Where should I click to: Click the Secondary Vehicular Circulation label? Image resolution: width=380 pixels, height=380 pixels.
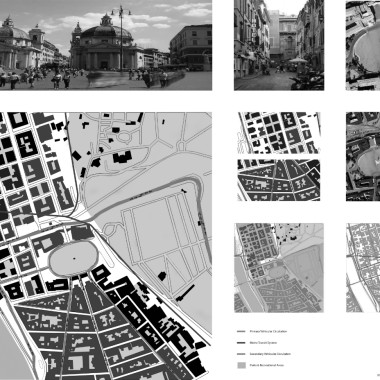click(270, 354)
